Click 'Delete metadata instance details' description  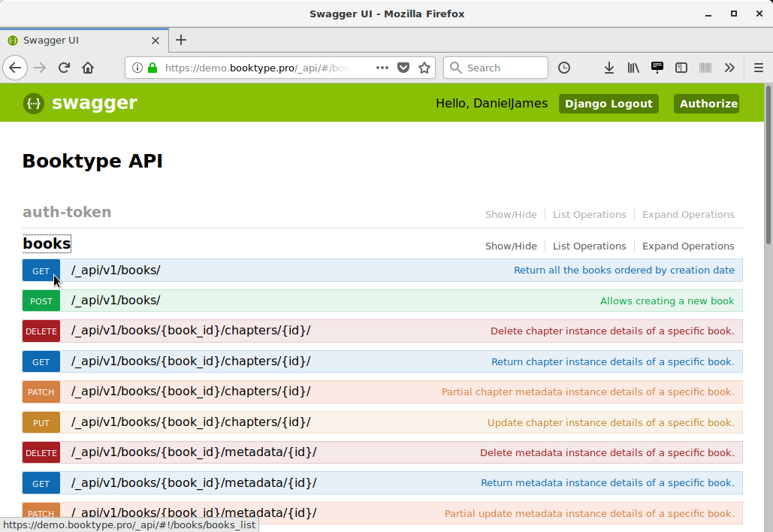click(607, 452)
